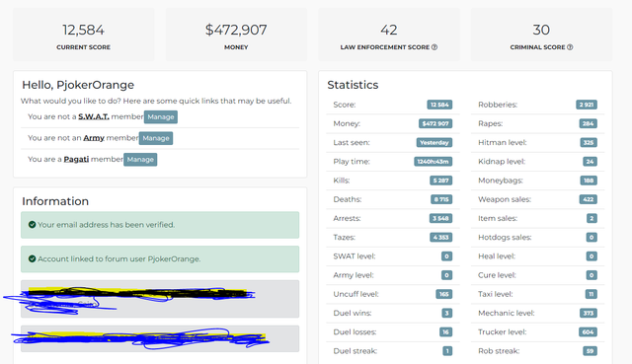Image resolution: width=632 pixels, height=364 pixels.
Task: Click the email verified checkmark icon
Action: [x=33, y=225]
